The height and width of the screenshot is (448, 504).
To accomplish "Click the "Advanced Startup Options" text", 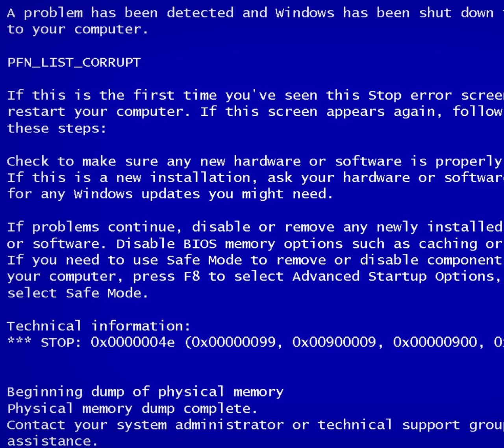I will tap(396, 276).
